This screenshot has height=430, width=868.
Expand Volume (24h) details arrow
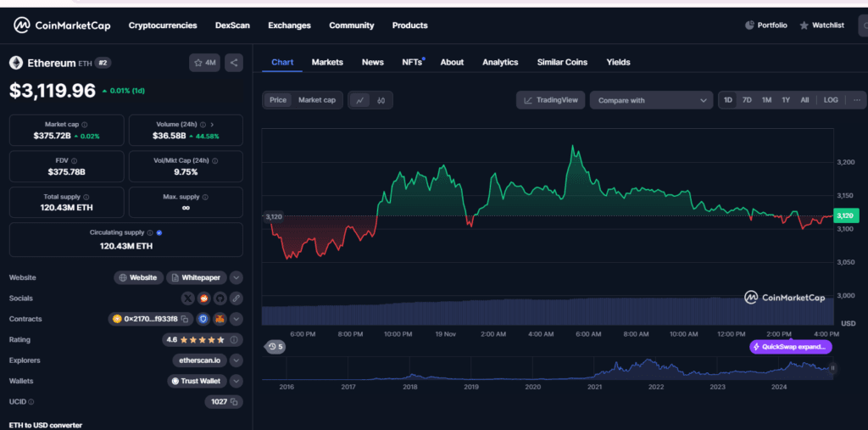[x=213, y=125]
